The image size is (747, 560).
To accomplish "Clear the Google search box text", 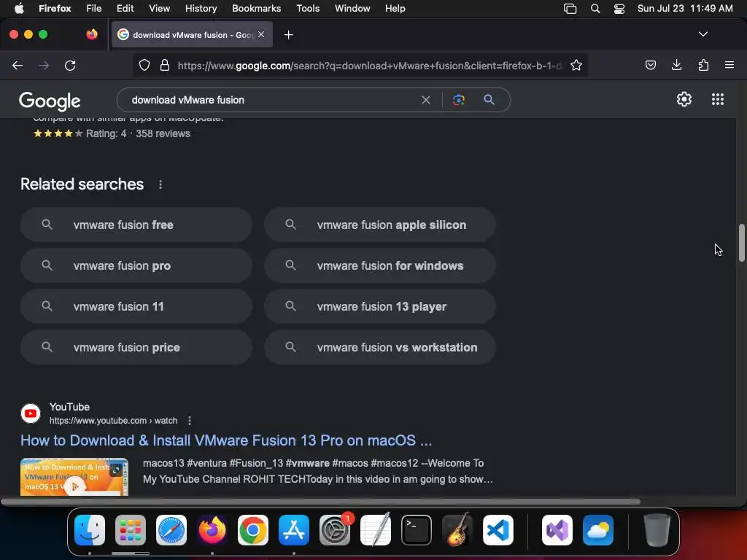I will tap(425, 100).
